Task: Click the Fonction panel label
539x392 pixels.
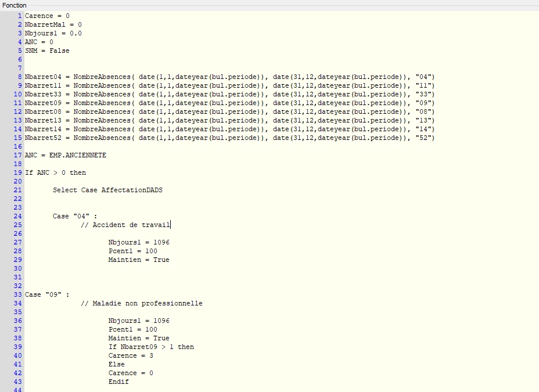Action: [14, 5]
